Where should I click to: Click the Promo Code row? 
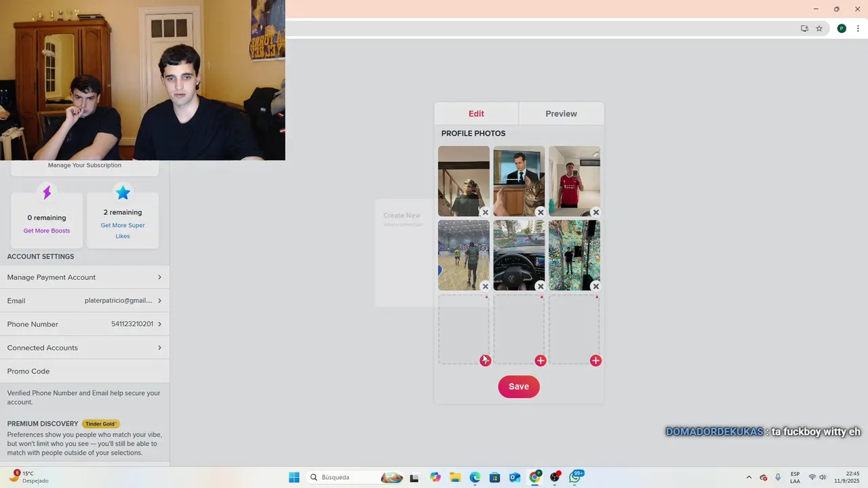click(x=85, y=371)
